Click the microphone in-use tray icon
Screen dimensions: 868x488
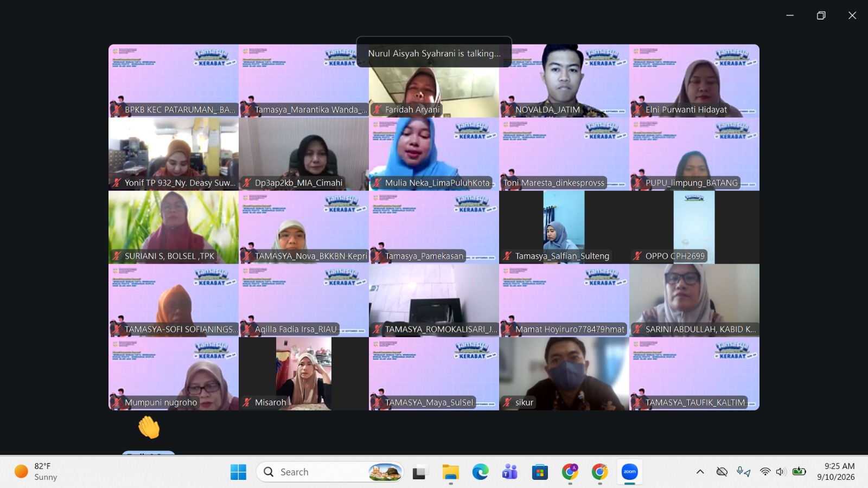[x=743, y=472]
